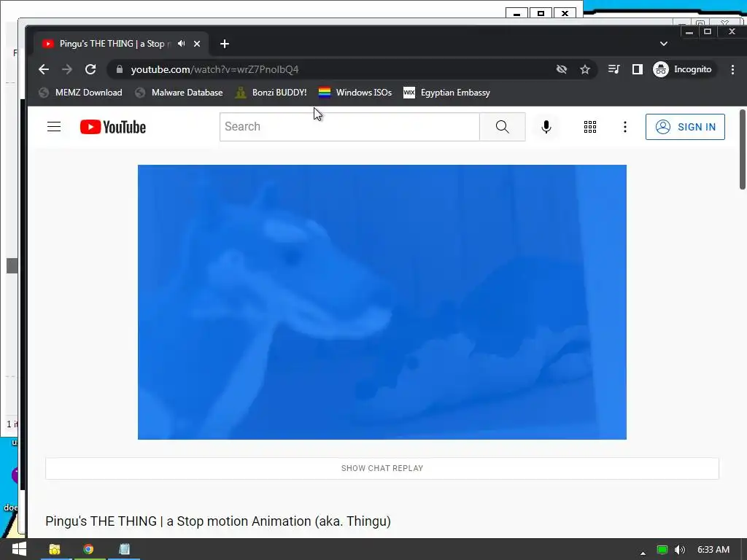Click the third-party cookies blocked eye icon

(x=562, y=69)
